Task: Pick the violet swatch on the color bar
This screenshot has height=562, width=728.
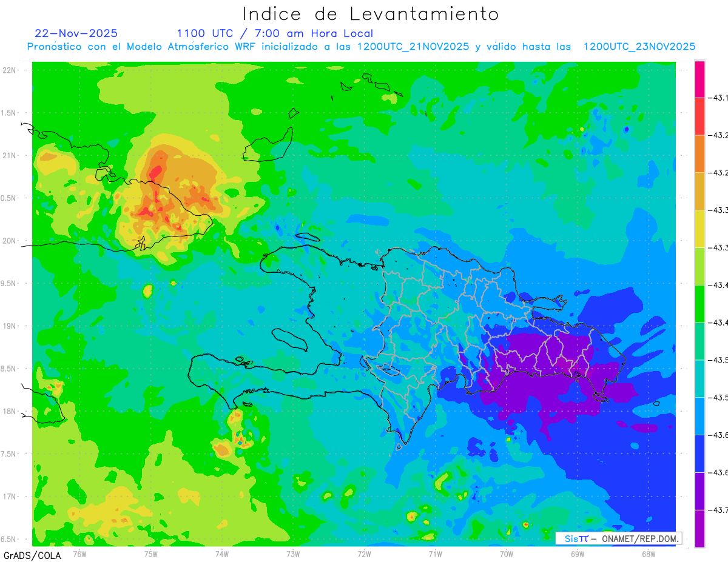Action: click(699, 492)
